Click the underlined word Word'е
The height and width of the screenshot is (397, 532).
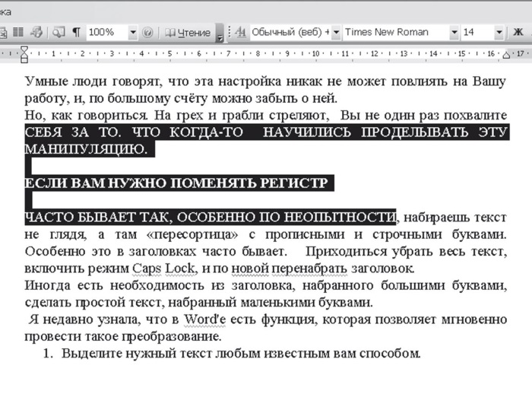click(204, 319)
